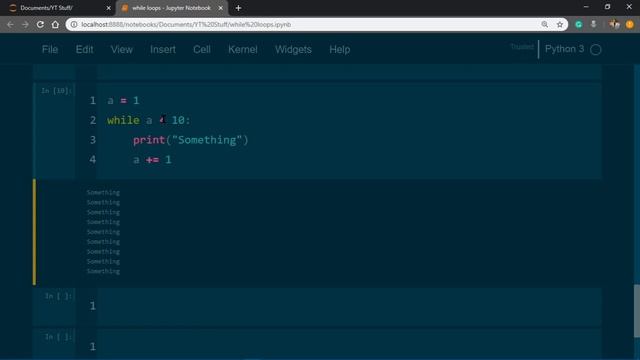
Task: Click the gray extension icon beside Grammarly
Action: [x=593, y=24]
